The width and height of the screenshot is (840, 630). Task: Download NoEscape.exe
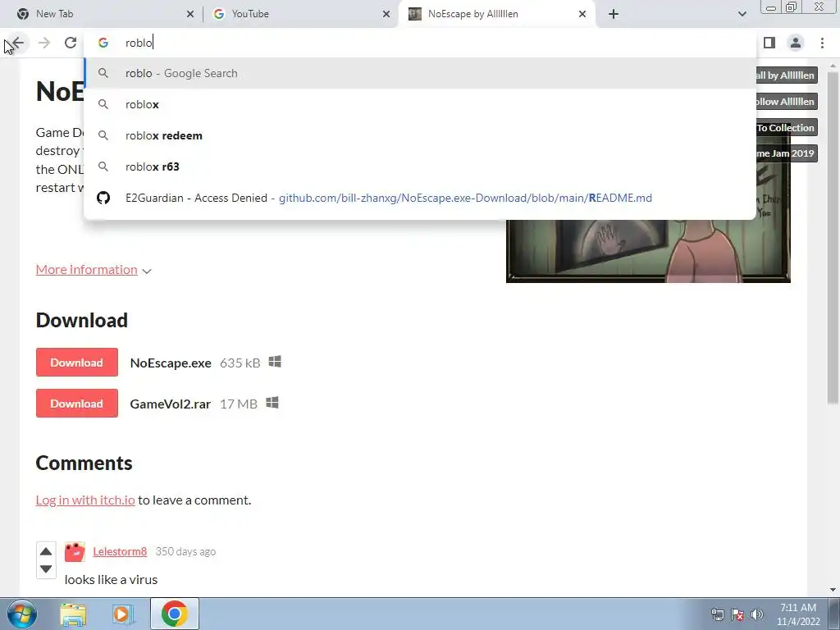pos(76,363)
